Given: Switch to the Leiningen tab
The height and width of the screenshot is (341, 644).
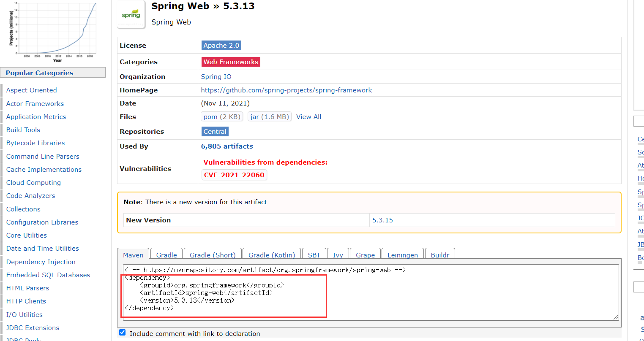Looking at the screenshot, I should click(403, 254).
